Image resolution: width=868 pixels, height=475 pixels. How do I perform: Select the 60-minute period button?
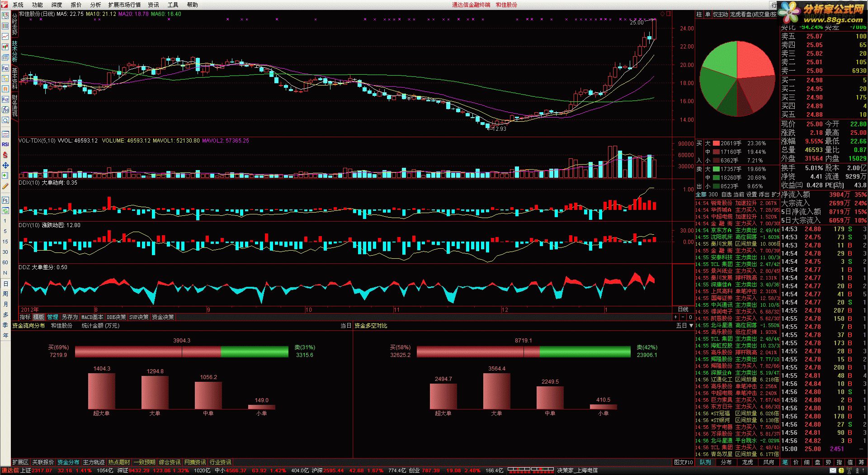pyautogui.click(x=5, y=262)
